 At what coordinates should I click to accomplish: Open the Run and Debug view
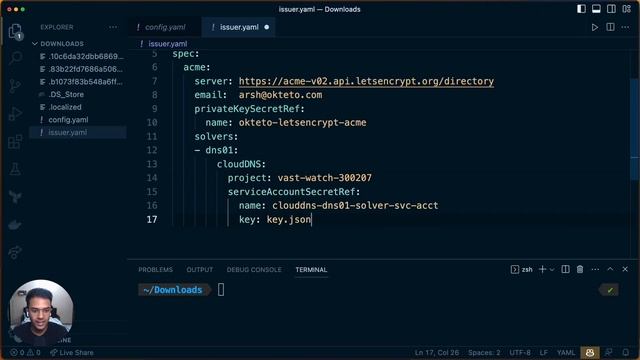tap(15, 113)
